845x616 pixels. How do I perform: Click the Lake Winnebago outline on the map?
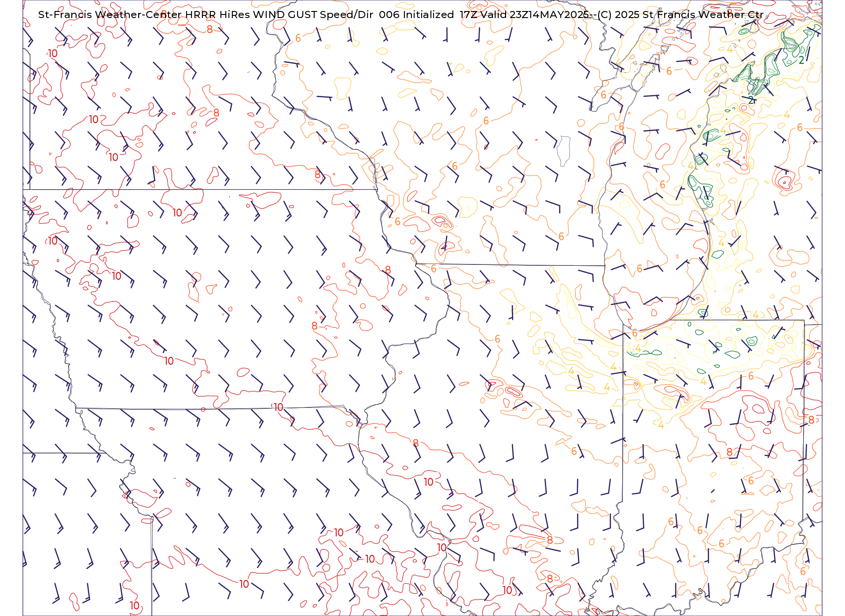(x=563, y=151)
